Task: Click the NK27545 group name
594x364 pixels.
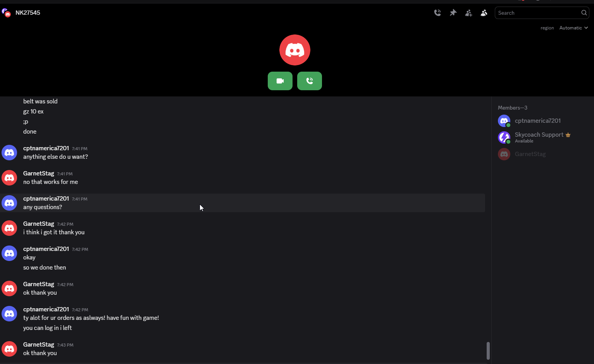Action: (28, 13)
